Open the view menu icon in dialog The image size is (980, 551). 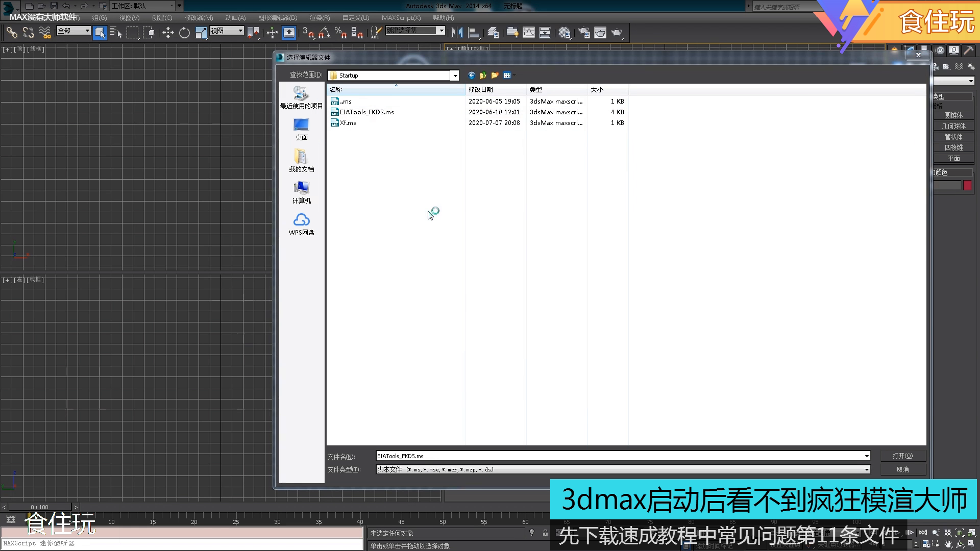508,76
